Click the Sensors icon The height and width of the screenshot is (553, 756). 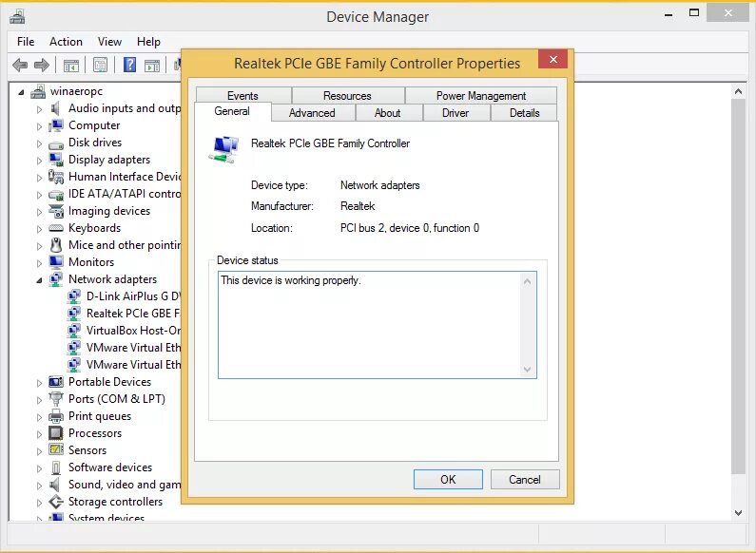point(56,450)
